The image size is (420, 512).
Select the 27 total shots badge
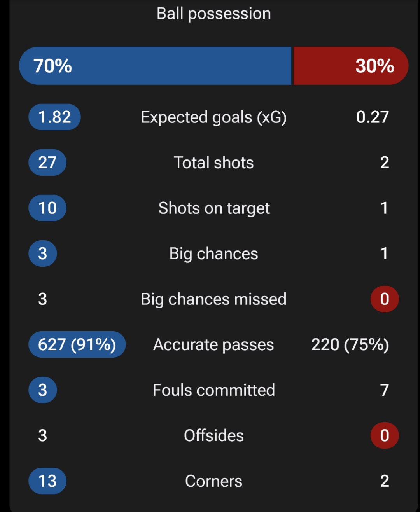47,163
